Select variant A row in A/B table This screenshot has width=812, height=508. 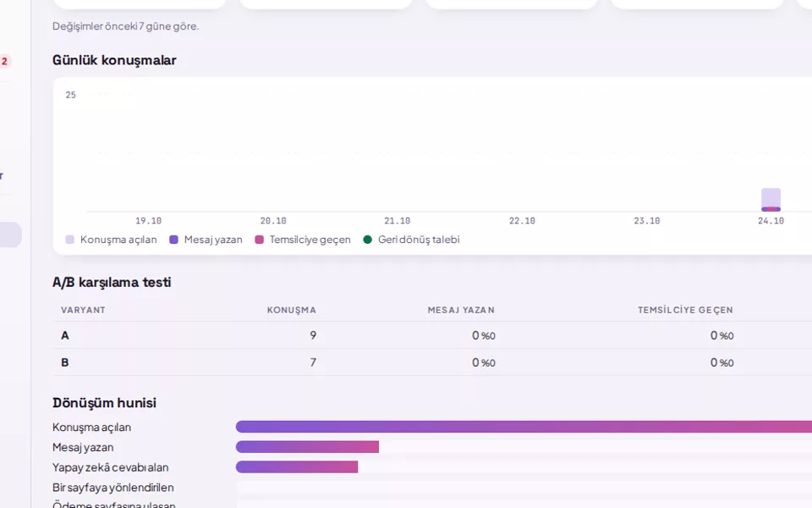point(432,335)
